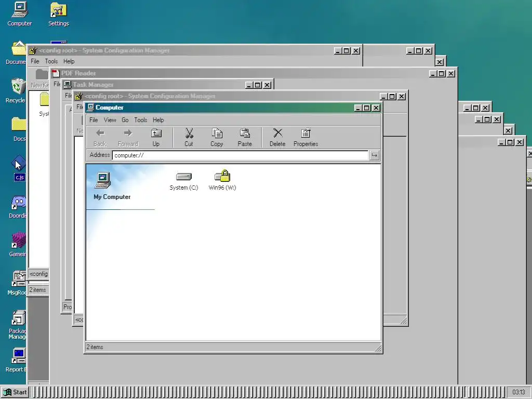Click the My Computer sidebar icon

[x=103, y=180]
